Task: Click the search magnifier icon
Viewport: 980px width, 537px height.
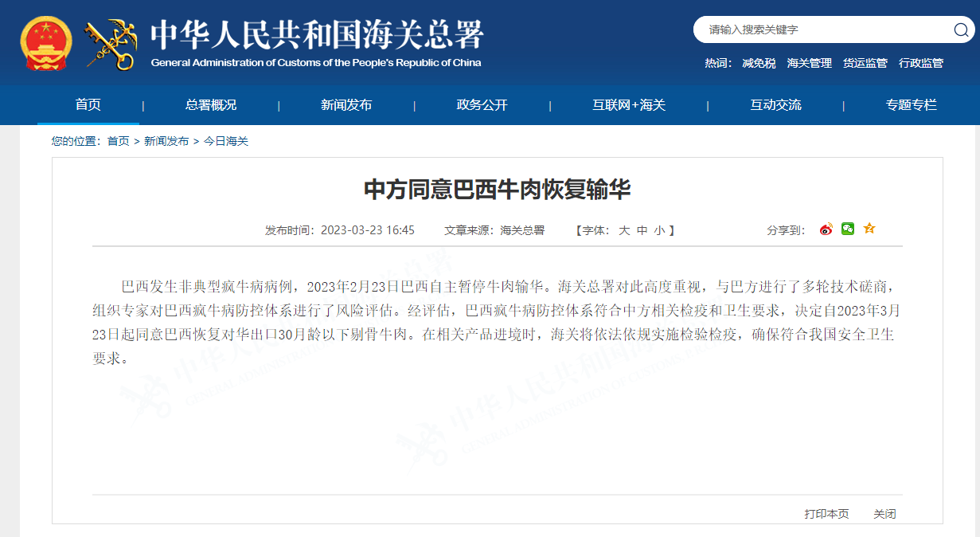Action: (x=961, y=30)
